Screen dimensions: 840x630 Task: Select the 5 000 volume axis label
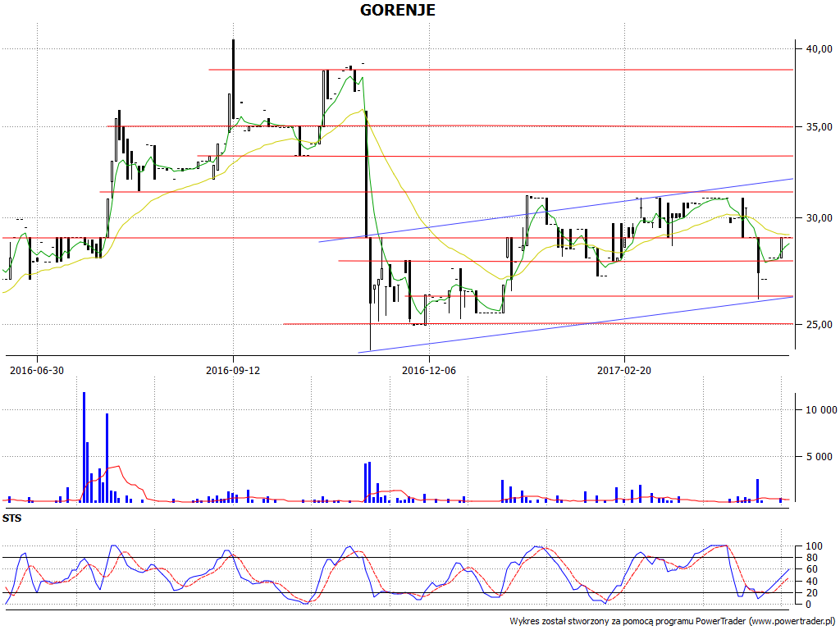point(819,456)
